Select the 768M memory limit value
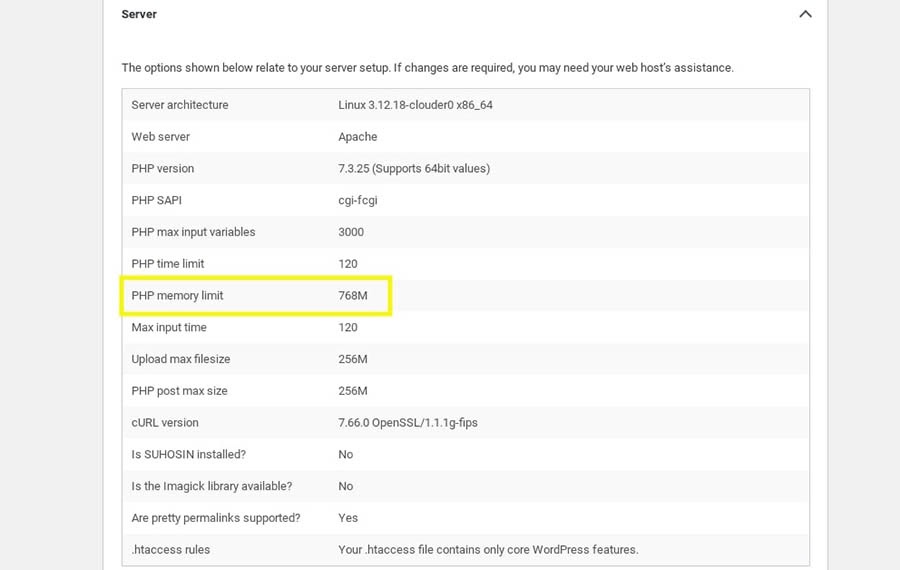The width and height of the screenshot is (900, 570). point(354,296)
